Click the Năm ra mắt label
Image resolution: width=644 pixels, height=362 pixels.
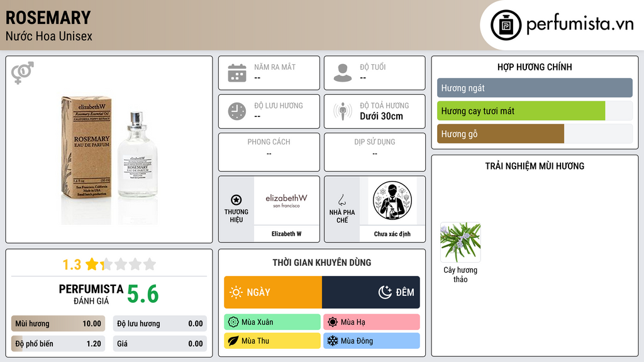click(x=275, y=67)
